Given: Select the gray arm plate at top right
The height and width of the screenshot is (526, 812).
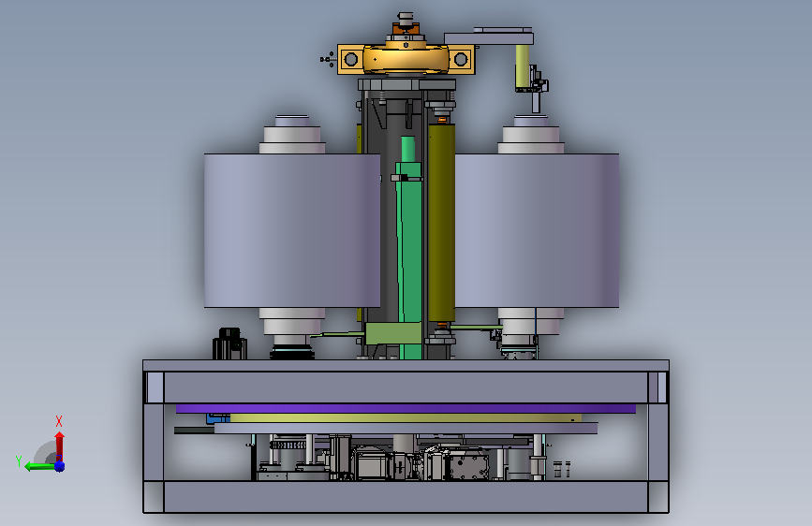Looking at the screenshot, I should point(489,38).
